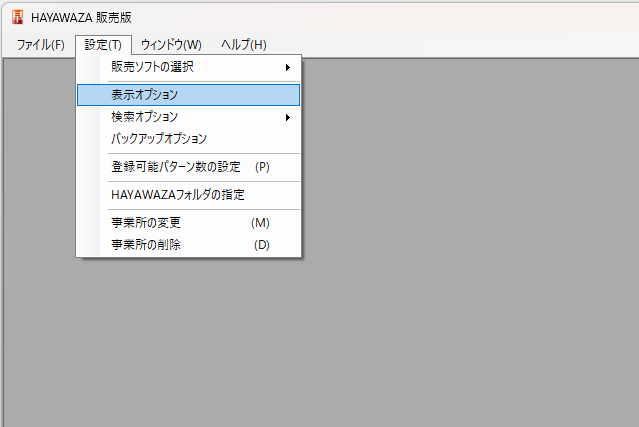Expand the 販売ソフトの選択 submenu arrow

coord(288,67)
